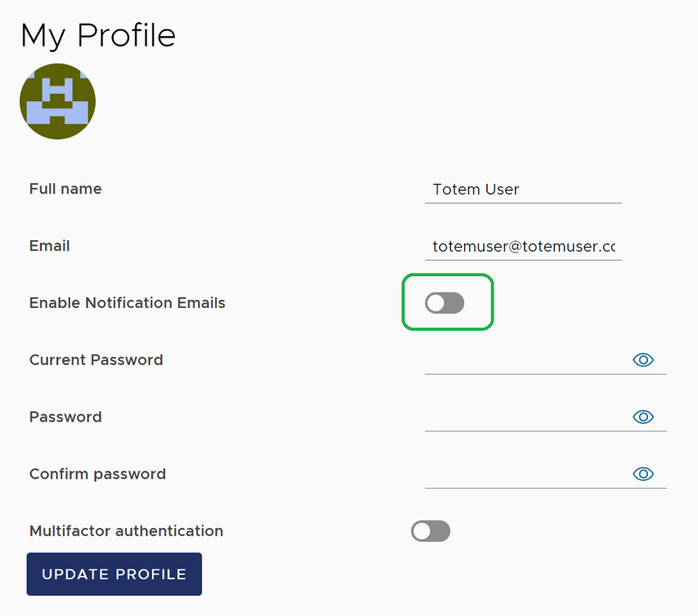Click the My Profile page heading

[x=98, y=35]
